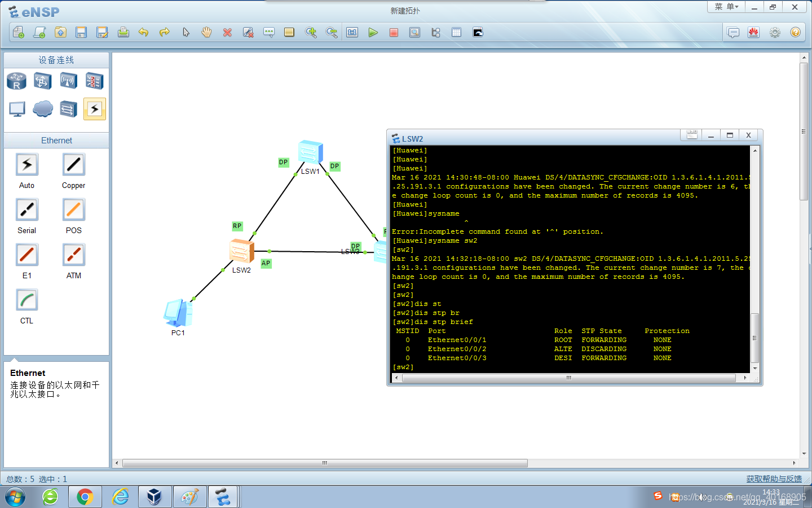
Task: Select the LSW2 switch on canvas
Action: coord(241,251)
